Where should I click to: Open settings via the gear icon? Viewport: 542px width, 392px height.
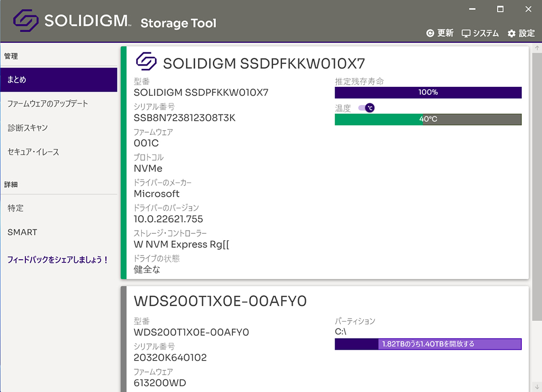512,33
